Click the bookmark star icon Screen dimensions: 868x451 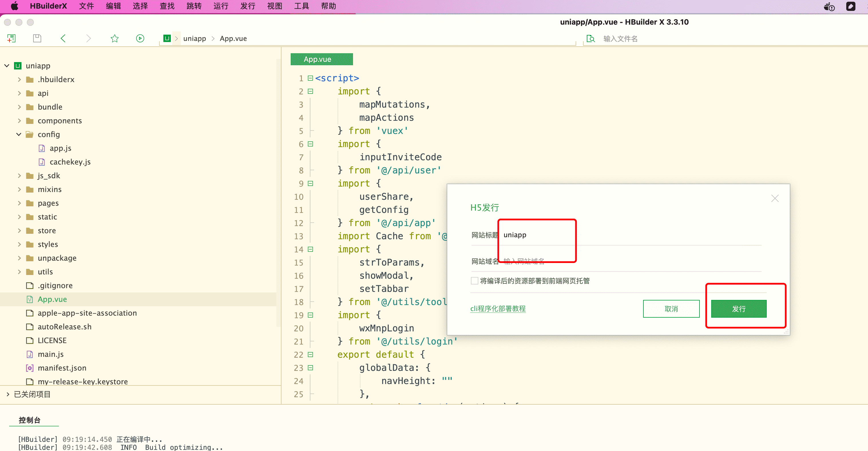114,38
